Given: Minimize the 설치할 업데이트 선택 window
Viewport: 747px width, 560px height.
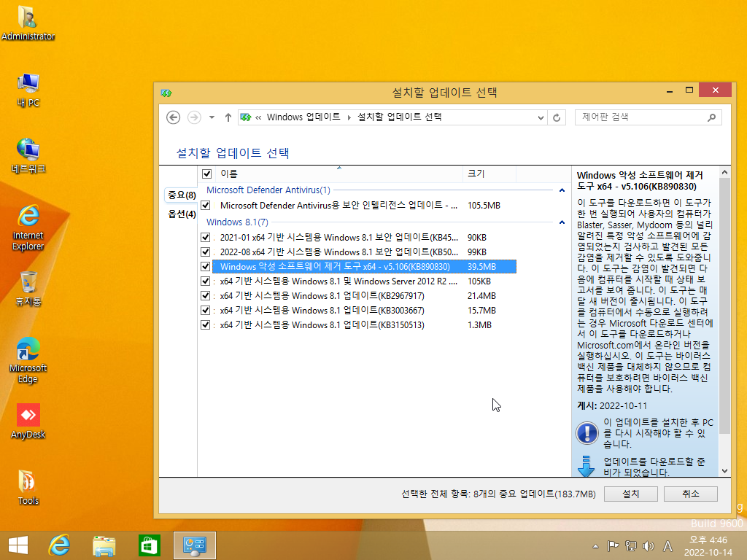Looking at the screenshot, I should click(670, 90).
